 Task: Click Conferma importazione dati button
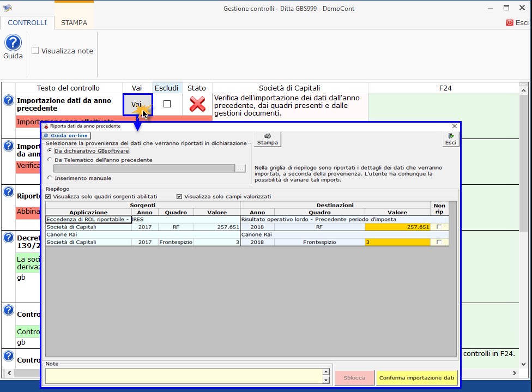pos(416,377)
